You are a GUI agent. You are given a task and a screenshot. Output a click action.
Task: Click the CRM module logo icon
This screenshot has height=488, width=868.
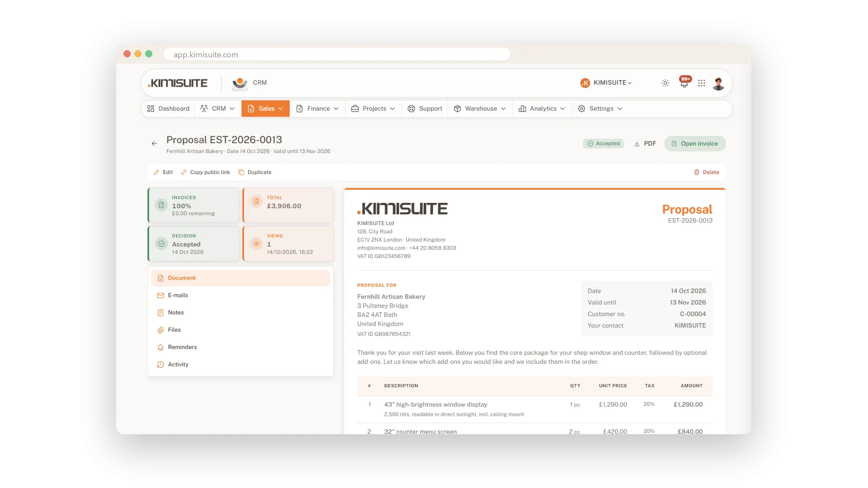[x=240, y=83]
